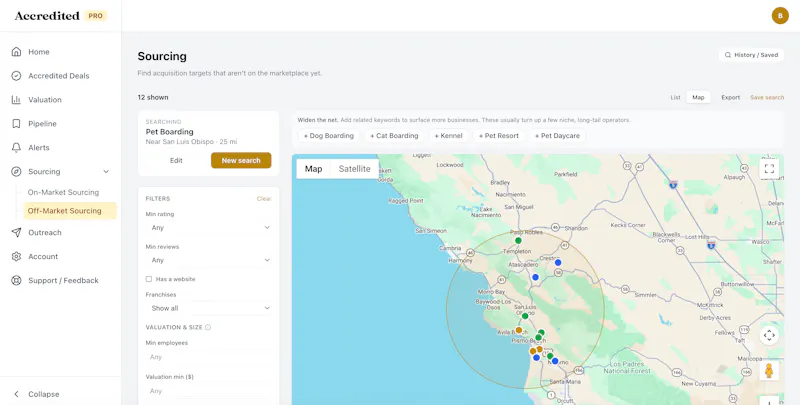Add the Pet Daycare keyword

(557, 136)
